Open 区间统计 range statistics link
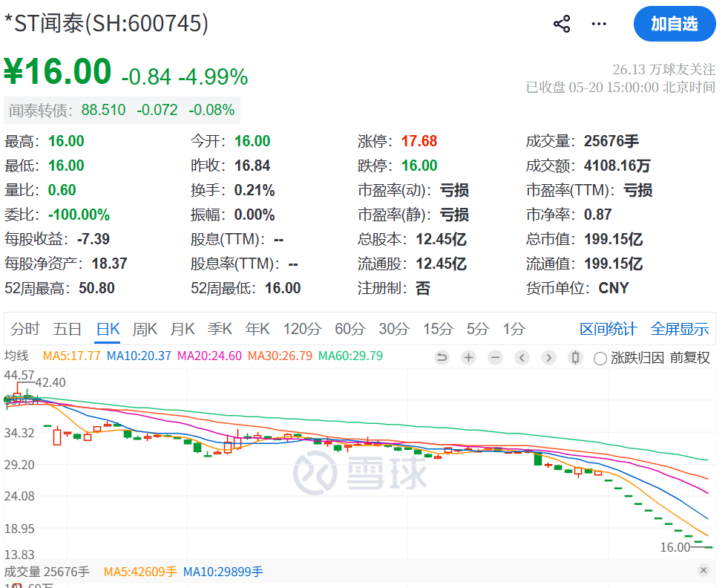The height and width of the screenshot is (588, 728). (609, 329)
